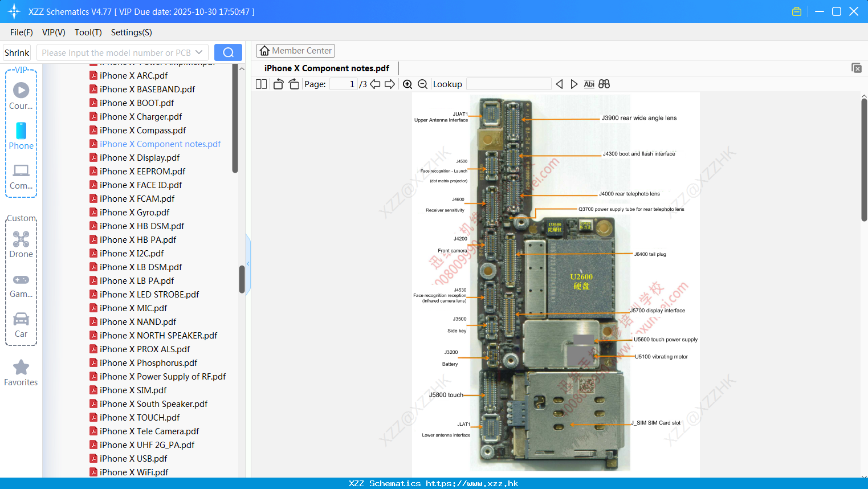Open iPhone X TOUCH.pdf
The image size is (868, 489).
point(135,417)
